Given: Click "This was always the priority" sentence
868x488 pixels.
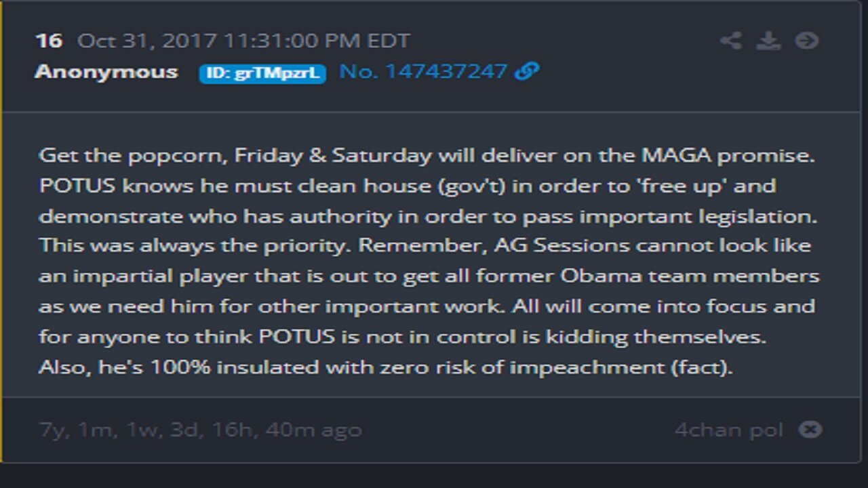Looking at the screenshot, I should tap(195, 245).
